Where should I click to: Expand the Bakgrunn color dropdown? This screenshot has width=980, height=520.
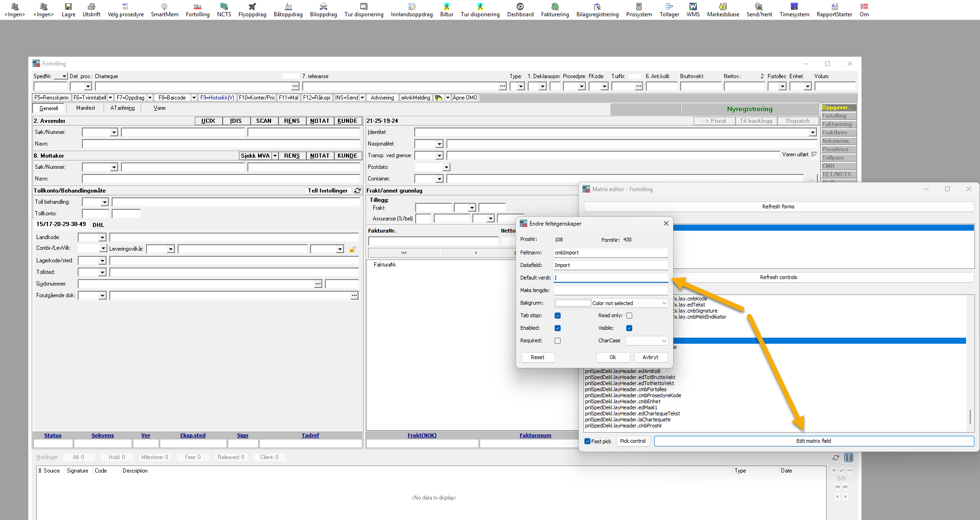(664, 303)
